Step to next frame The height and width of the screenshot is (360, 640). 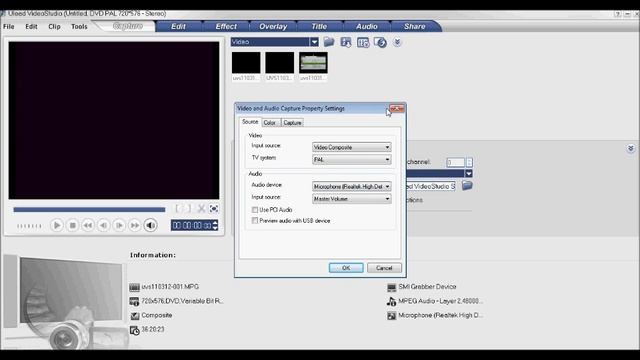[x=119, y=225]
